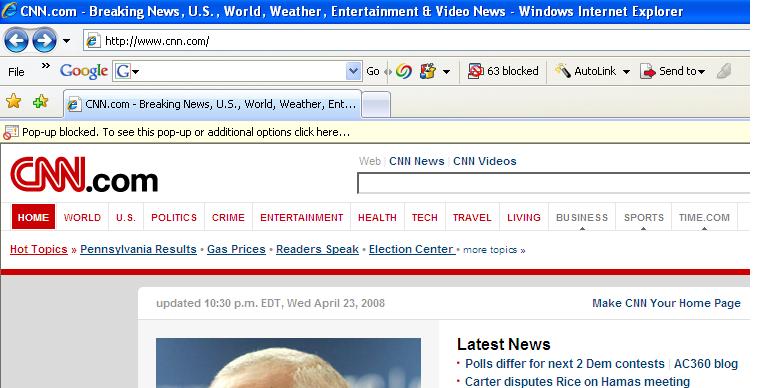Go to the HOME nav tab
The width and height of the screenshot is (764, 388).
click(x=33, y=217)
